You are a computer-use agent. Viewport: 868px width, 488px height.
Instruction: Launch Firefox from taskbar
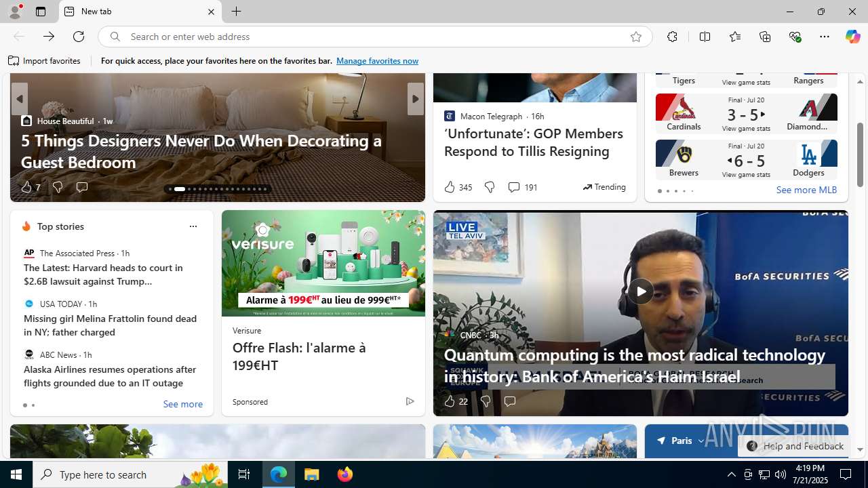(x=345, y=474)
